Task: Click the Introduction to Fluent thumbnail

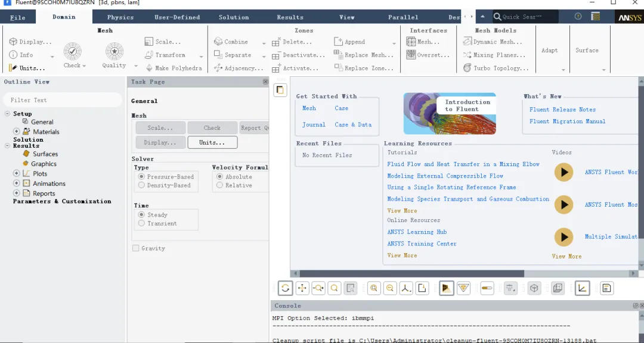Action: [450, 114]
